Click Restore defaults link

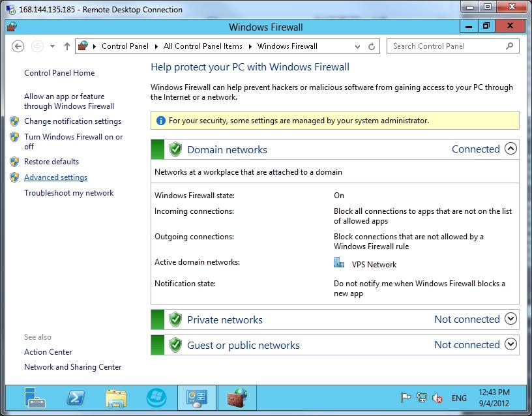click(52, 162)
